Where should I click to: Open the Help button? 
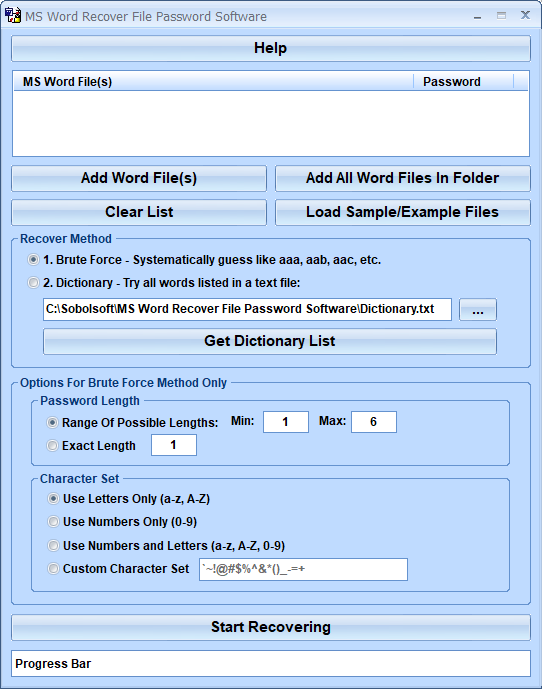tap(271, 48)
